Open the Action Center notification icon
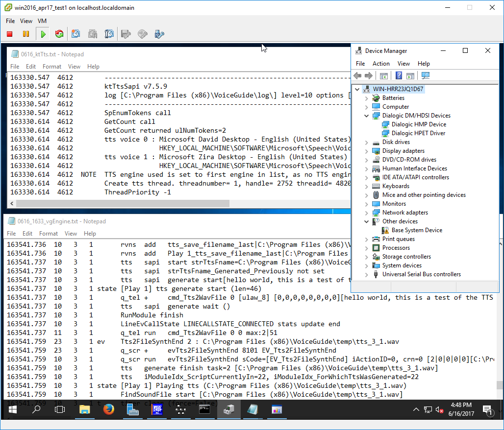This screenshot has width=504, height=430. pos(488,410)
